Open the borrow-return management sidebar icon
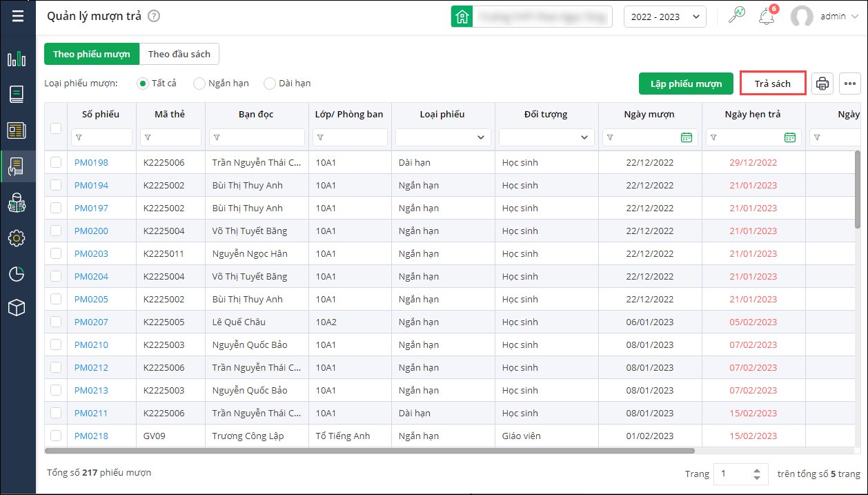 click(x=17, y=166)
